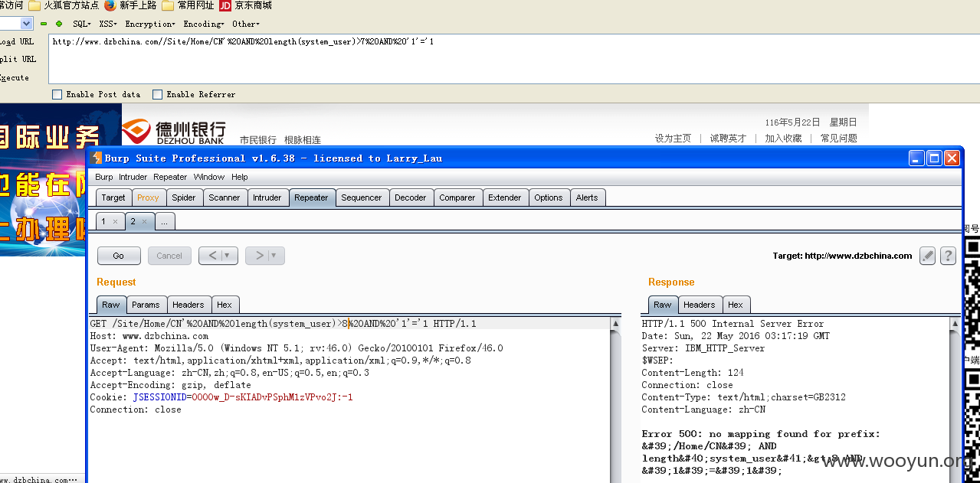Viewport: 980px width, 483px height.
Task: Click the JSESSIONID cookie line in request
Action: pos(221,397)
